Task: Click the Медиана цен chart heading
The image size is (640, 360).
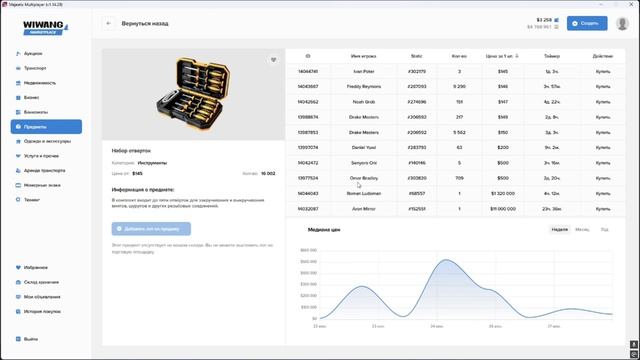Action: tap(324, 230)
